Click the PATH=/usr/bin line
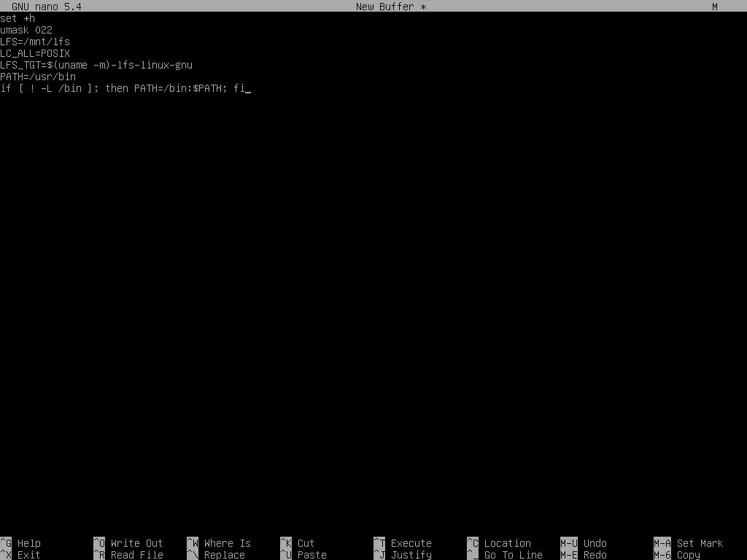 click(x=38, y=77)
